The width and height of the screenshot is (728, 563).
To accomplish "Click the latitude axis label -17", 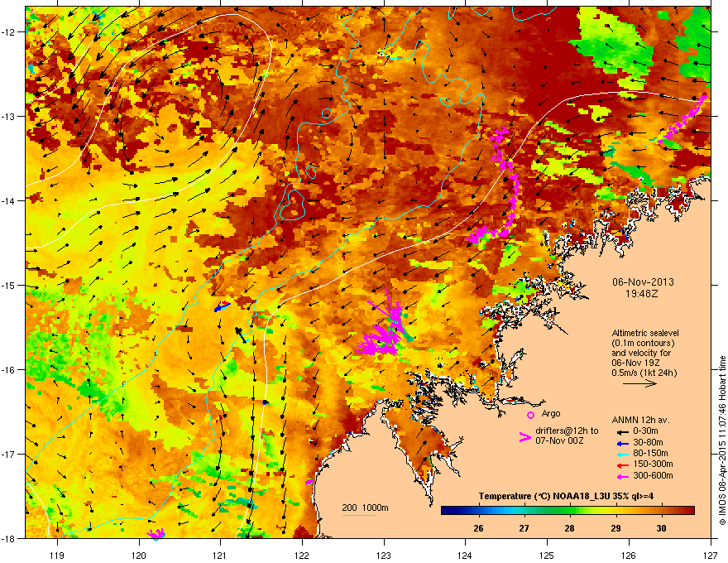I will [x=9, y=455].
